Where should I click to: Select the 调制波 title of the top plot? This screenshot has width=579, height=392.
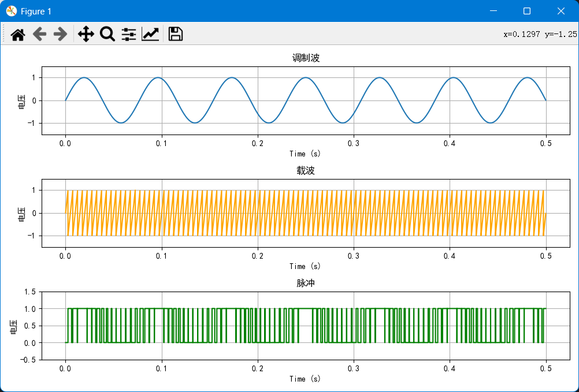click(x=306, y=58)
